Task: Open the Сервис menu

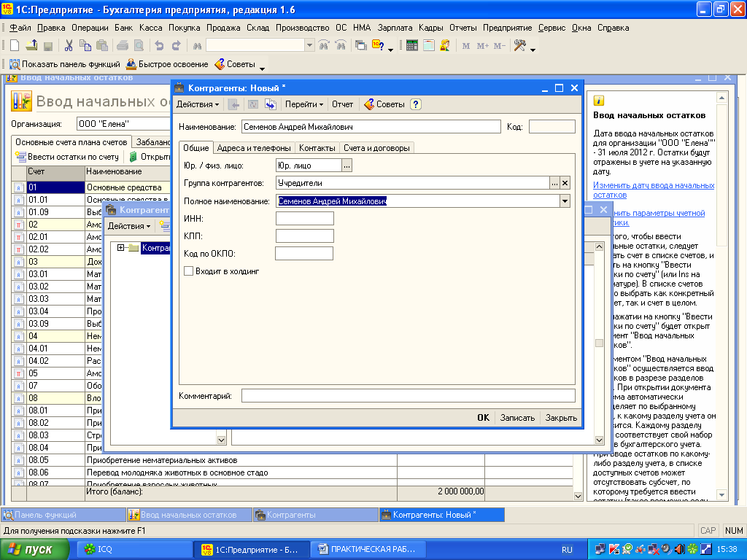Action: tap(551, 28)
